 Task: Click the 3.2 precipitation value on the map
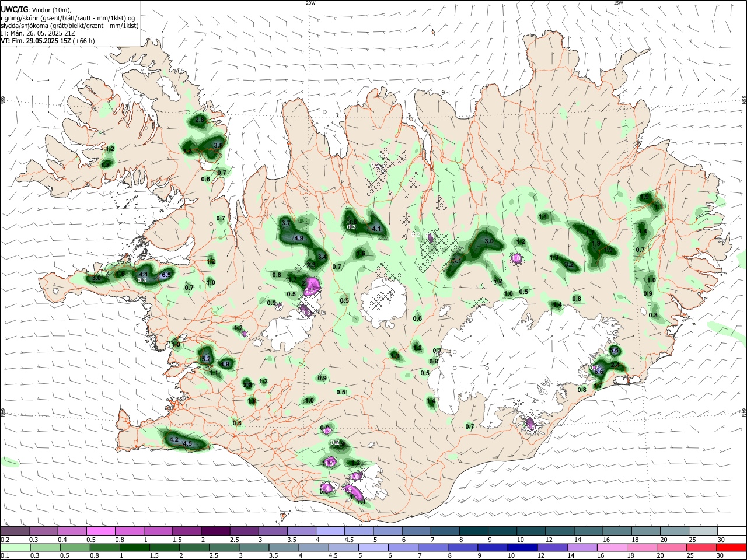tap(570, 265)
